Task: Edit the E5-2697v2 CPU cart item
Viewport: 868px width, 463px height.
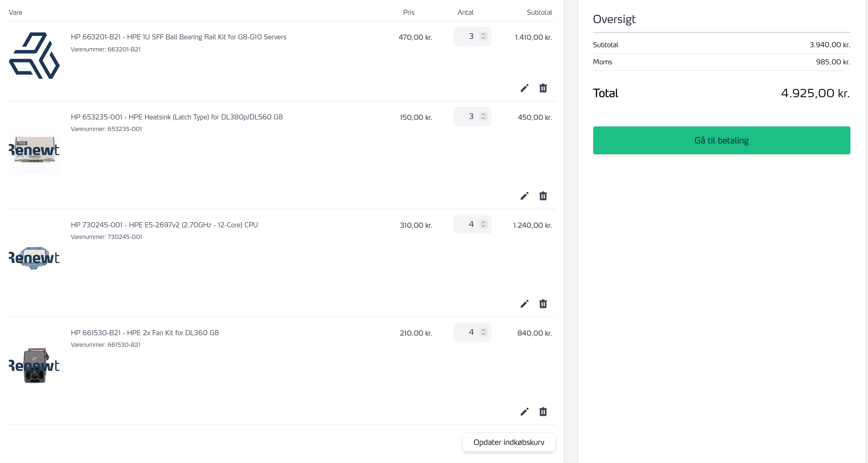Action: point(524,304)
